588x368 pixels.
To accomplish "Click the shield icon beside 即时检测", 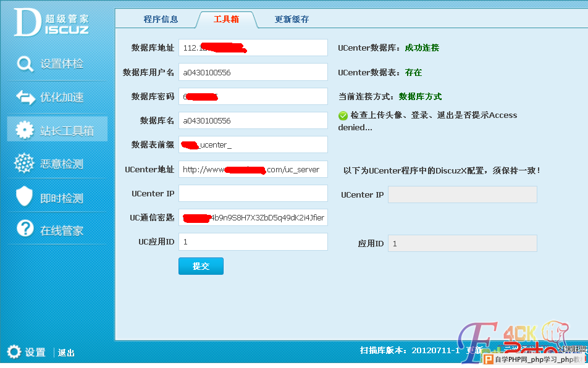I will [x=24, y=196].
